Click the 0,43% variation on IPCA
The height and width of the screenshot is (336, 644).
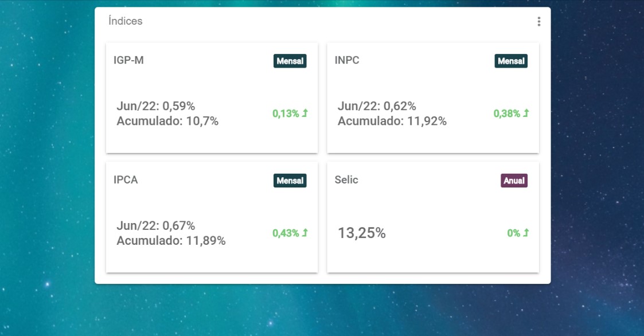pos(286,233)
